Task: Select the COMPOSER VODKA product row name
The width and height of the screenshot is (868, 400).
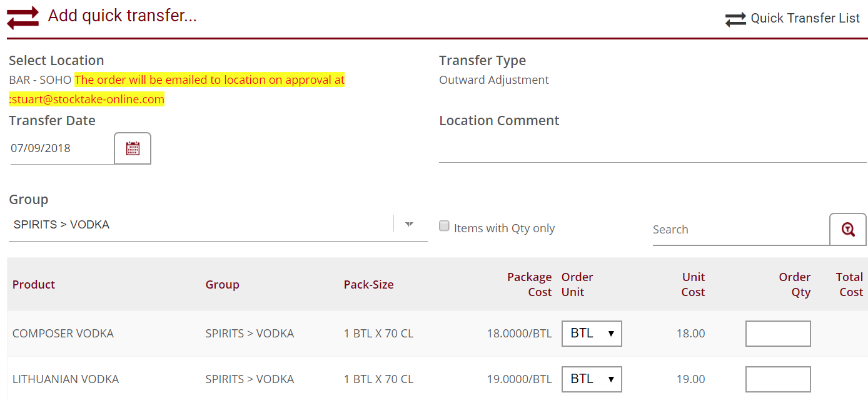Action: (x=63, y=334)
